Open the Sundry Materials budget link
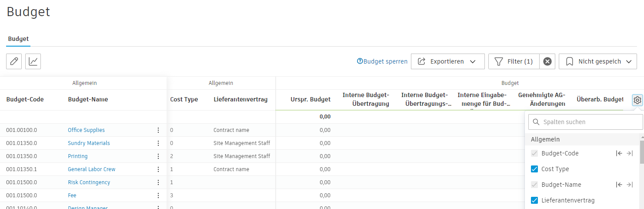The height and width of the screenshot is (209, 644). pos(89,143)
